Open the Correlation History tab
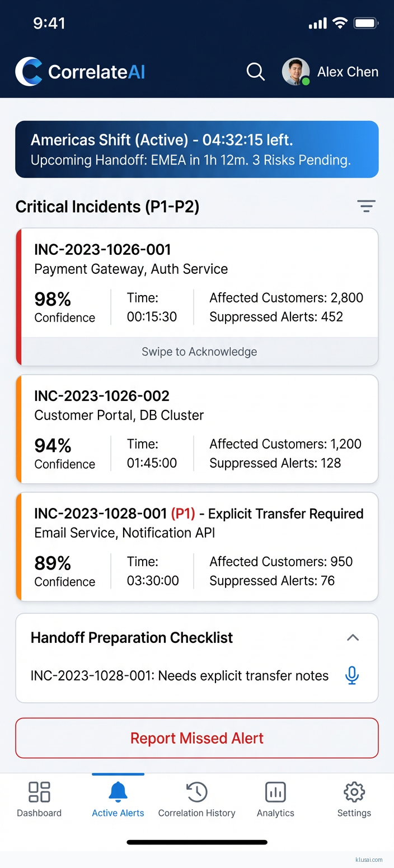This screenshot has height=868, width=394. point(197,799)
